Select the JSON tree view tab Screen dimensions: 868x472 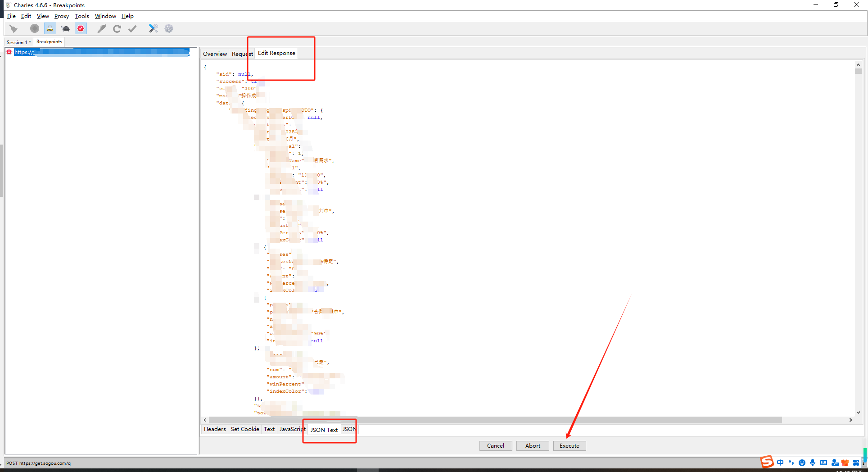click(x=349, y=429)
